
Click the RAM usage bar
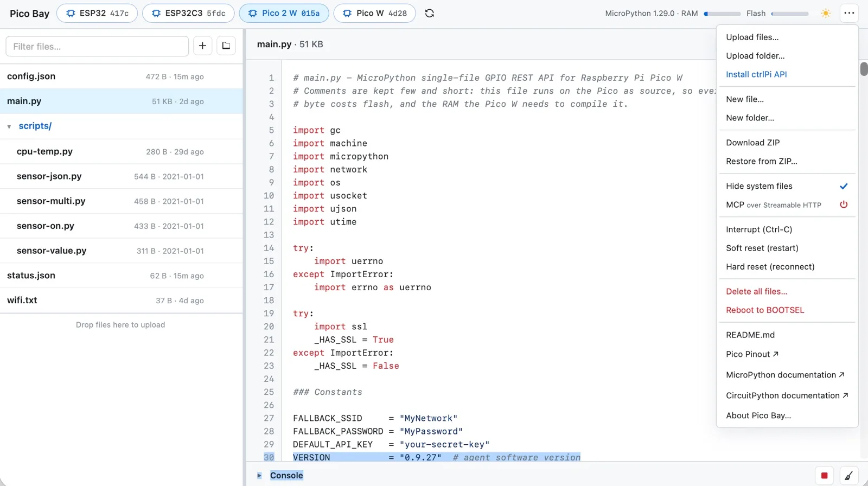722,14
